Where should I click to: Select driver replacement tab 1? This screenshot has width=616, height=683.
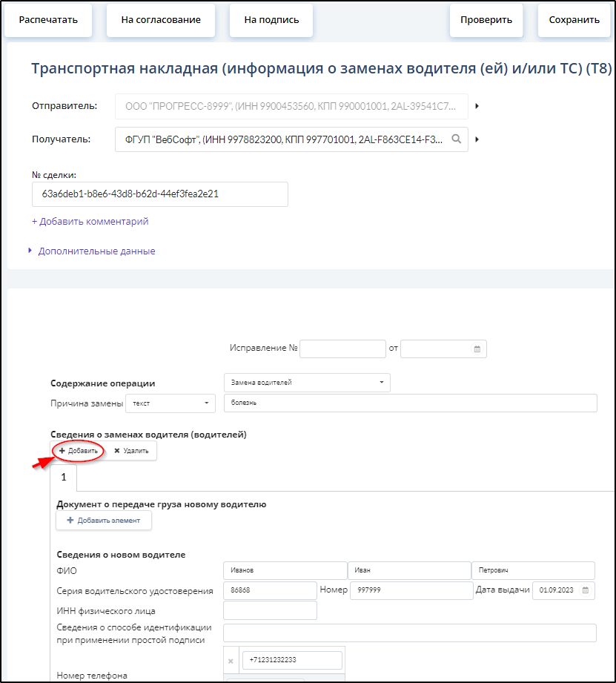[x=64, y=478]
